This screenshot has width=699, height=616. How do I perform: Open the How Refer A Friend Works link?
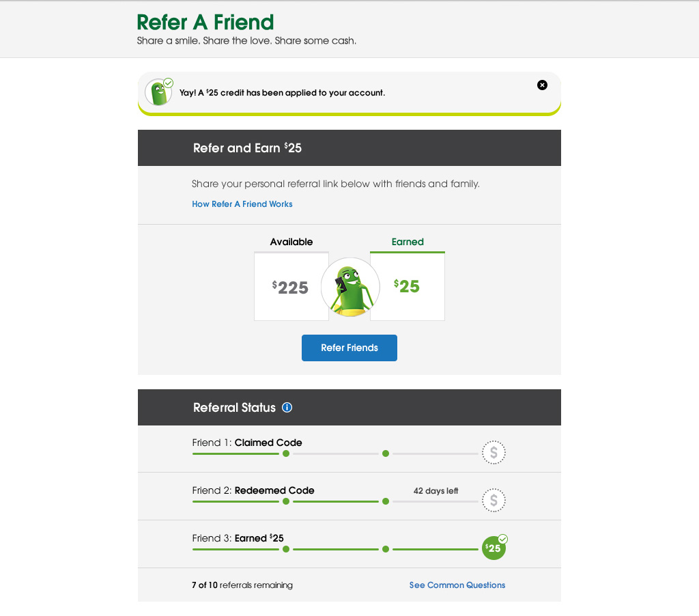(x=242, y=204)
